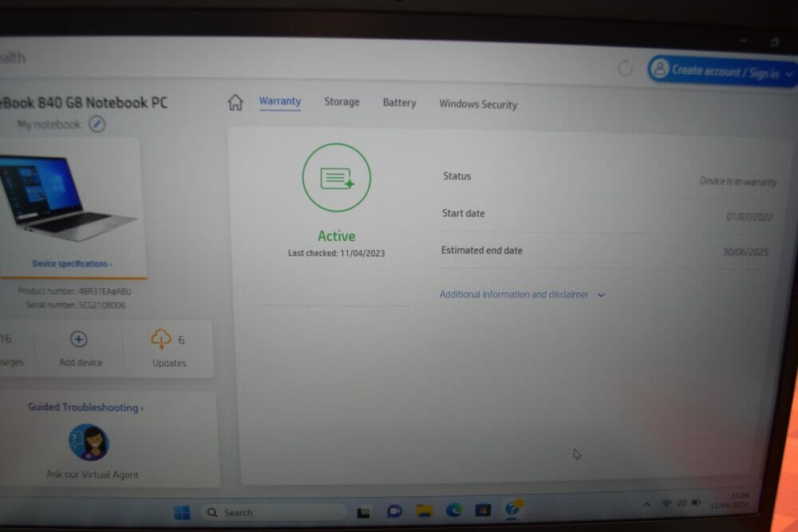Show hidden system tray icons chevron

[646, 504]
